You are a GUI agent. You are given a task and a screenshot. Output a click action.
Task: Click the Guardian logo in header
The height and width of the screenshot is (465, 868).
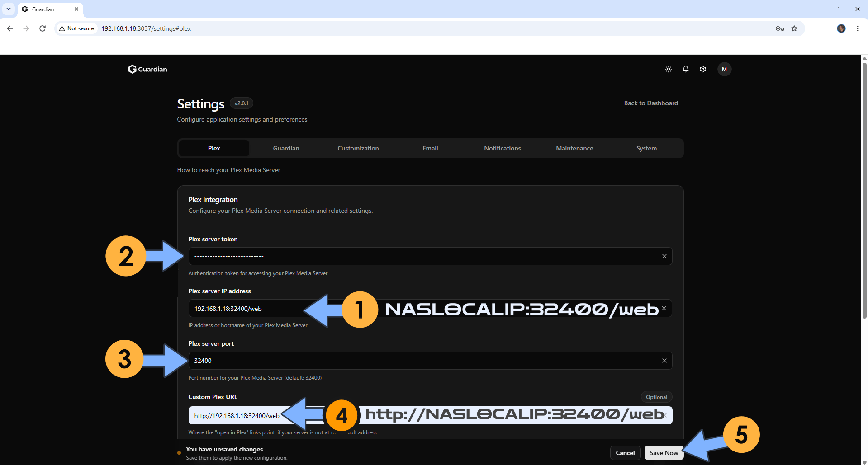pos(147,69)
